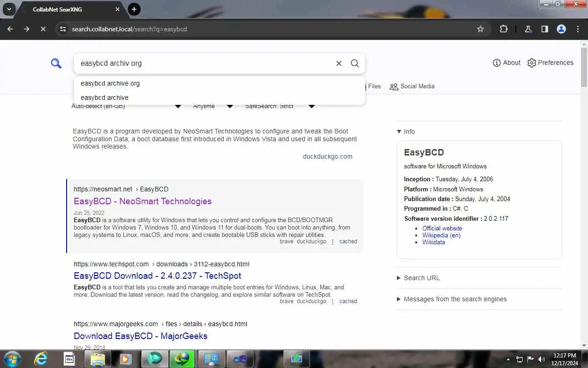The height and width of the screenshot is (368, 588).
Task: Open the Windows Start menu
Action: click(12, 359)
